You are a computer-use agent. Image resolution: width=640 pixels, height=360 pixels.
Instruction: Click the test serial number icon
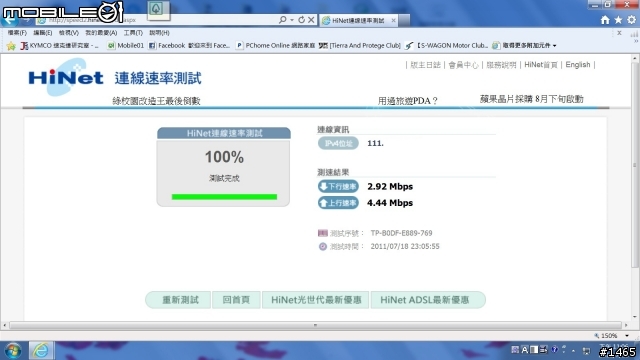pos(322,233)
